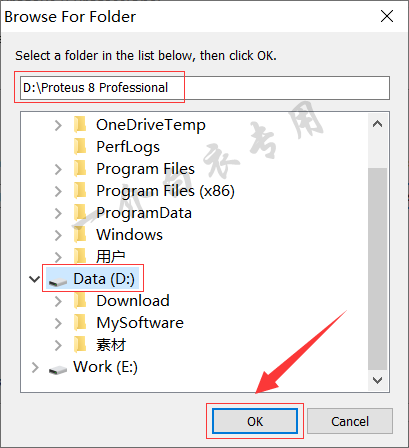409x448 pixels.
Task: Select the Download folder icon
Action: (80, 301)
